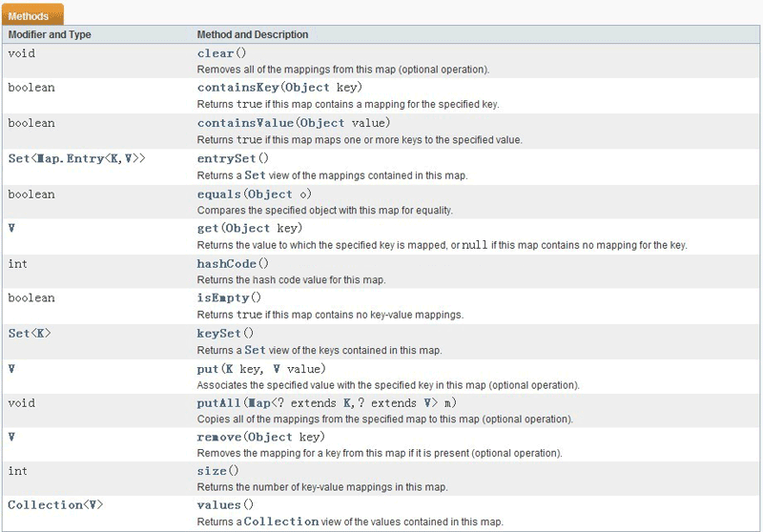
Task: Click 'Removes the mapping for a key' description
Action: click(380, 453)
